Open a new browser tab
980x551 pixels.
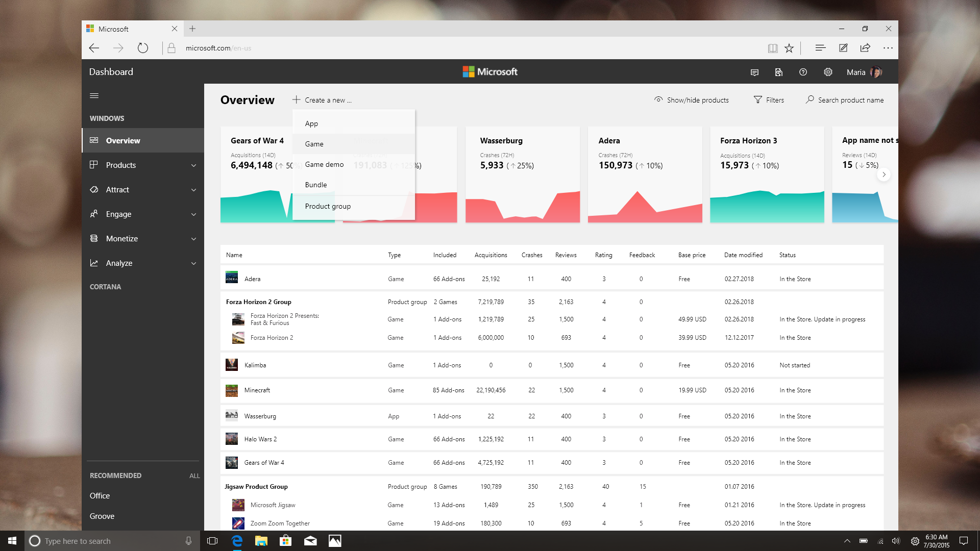click(x=192, y=29)
